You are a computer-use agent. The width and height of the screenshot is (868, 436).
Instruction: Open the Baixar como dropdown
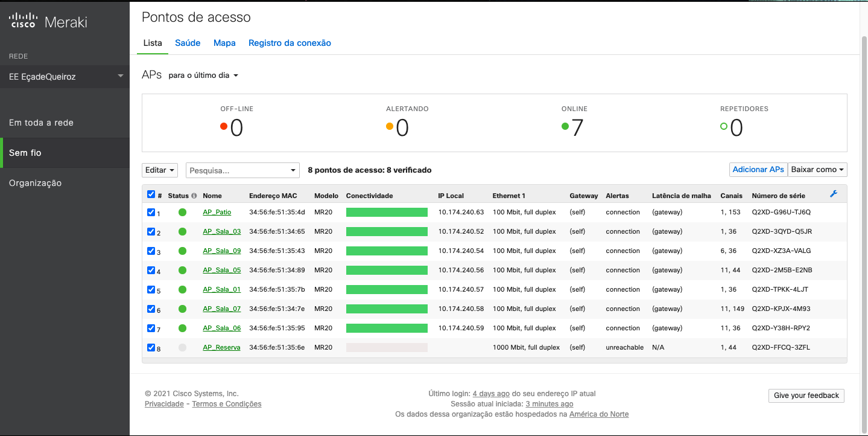(817, 170)
